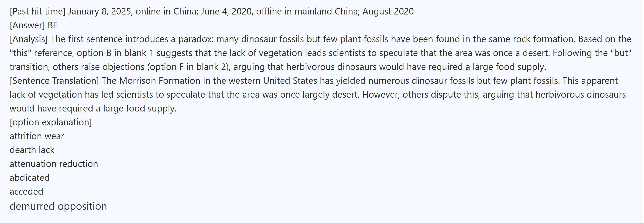Click the date "January 8, 2025"
The height and width of the screenshot is (223, 644).
(99, 12)
